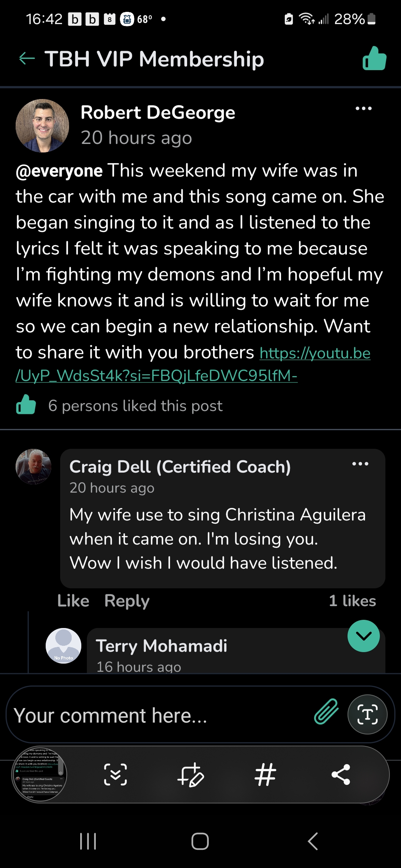This screenshot has height=868, width=401.
Task: Tap the crop and draw edit icon
Action: (x=191, y=775)
